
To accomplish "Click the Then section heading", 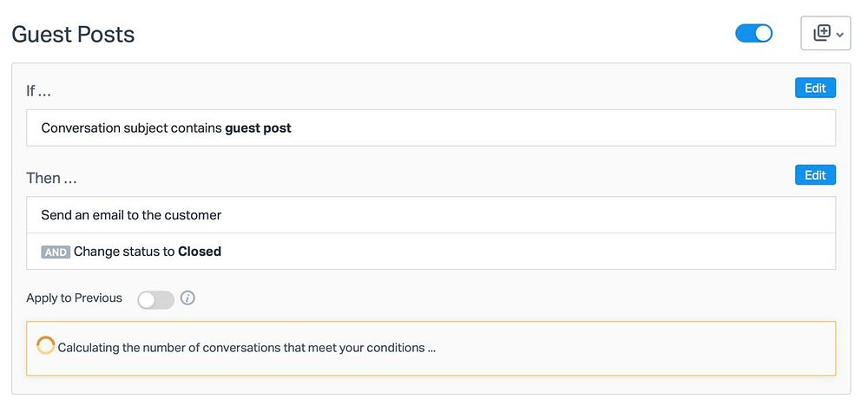I will click(x=51, y=178).
